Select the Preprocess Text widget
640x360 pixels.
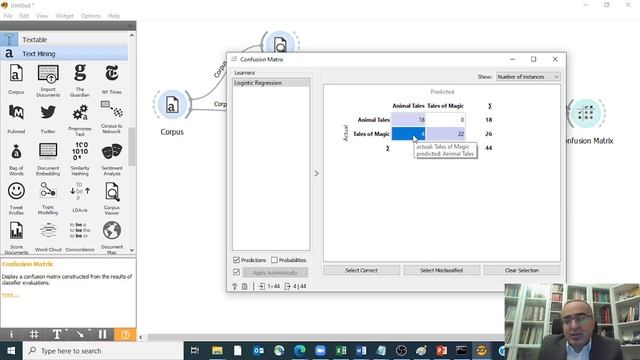click(80, 120)
